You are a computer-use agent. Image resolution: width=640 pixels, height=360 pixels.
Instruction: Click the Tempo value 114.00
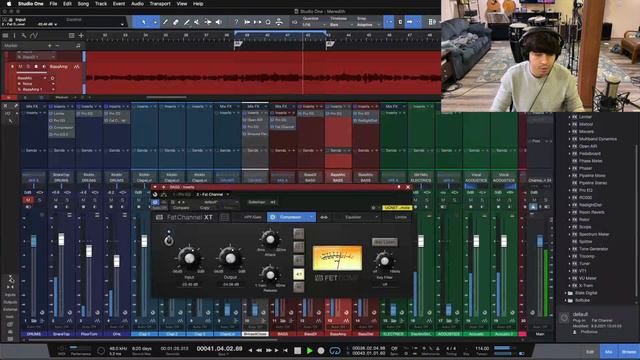482,349
